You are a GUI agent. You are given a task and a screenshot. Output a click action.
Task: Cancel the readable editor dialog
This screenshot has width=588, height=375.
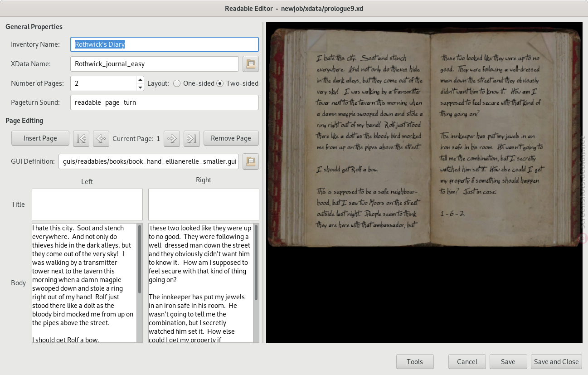pyautogui.click(x=467, y=361)
